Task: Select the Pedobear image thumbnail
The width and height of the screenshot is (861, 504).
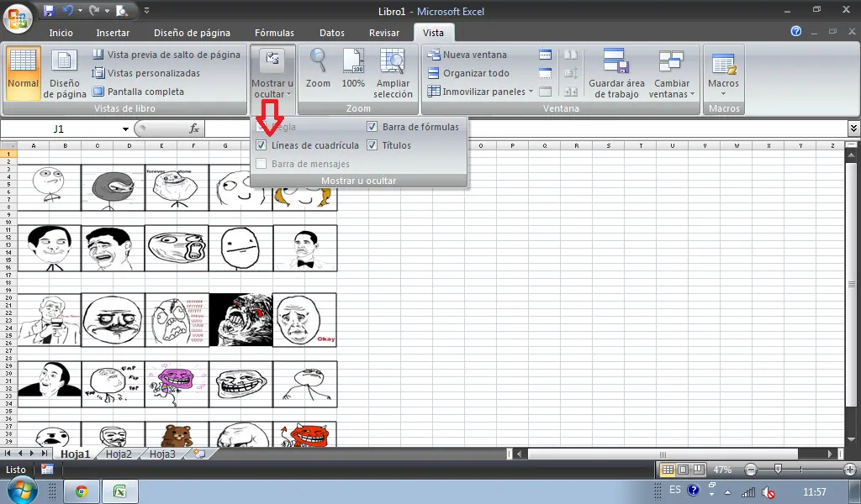Action: click(177, 433)
